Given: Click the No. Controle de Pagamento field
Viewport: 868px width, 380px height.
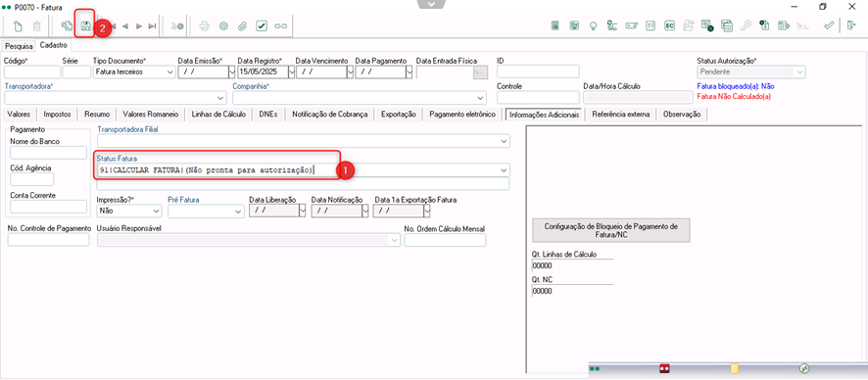Looking at the screenshot, I should pyautogui.click(x=49, y=240).
